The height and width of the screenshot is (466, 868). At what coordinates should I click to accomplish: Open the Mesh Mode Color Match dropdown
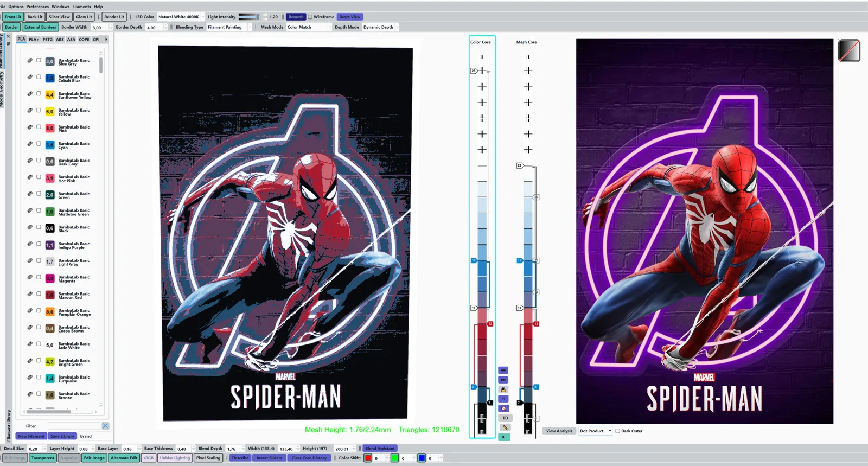309,27
